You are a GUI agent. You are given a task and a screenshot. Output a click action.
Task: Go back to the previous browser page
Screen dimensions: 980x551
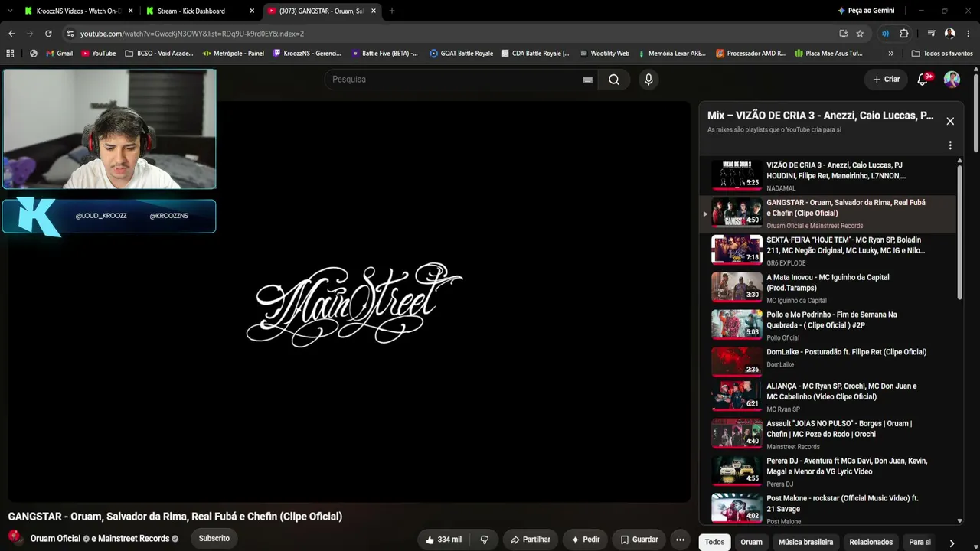(11, 34)
